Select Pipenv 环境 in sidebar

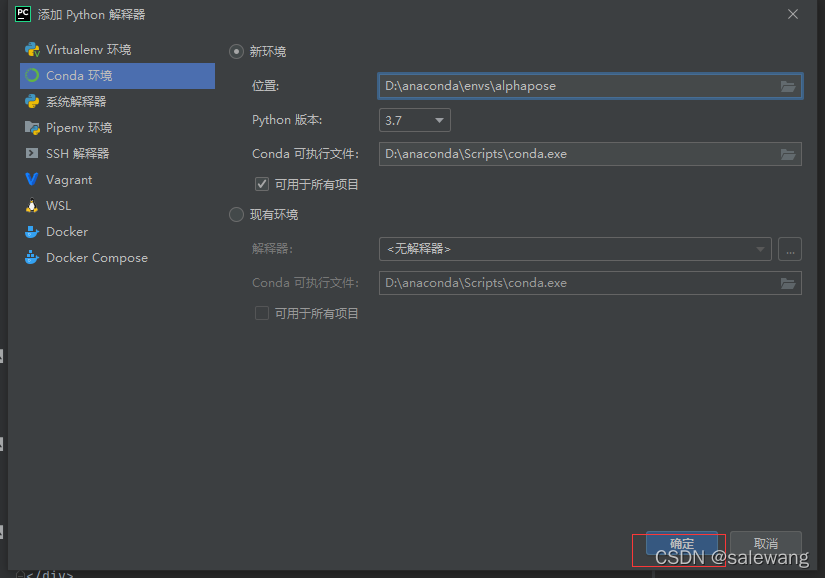tap(117, 128)
